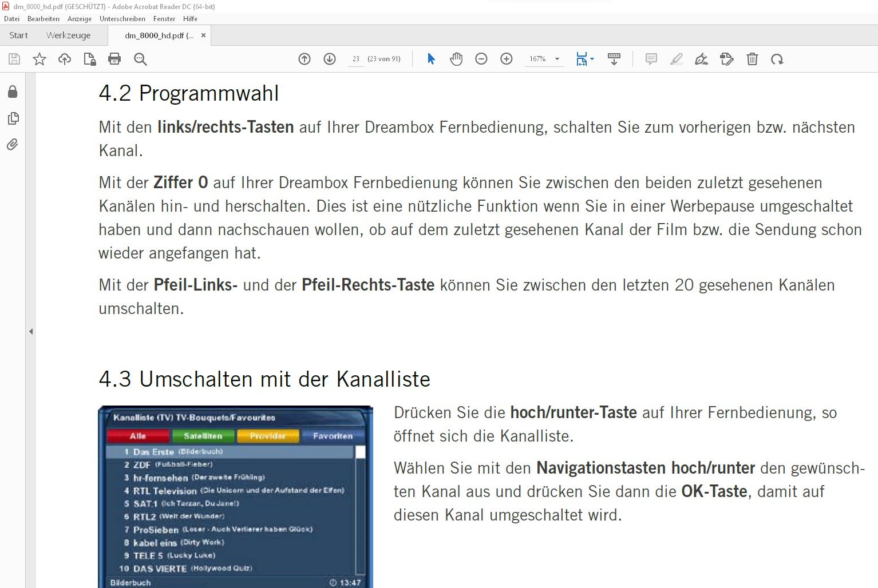878x588 pixels.
Task: Open the security lock panel
Action: coord(13,92)
